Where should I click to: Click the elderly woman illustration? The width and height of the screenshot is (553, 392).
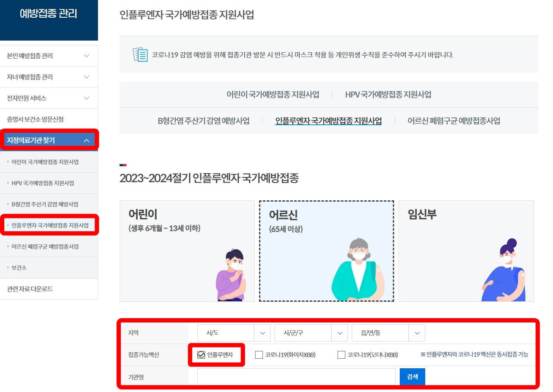358,269
